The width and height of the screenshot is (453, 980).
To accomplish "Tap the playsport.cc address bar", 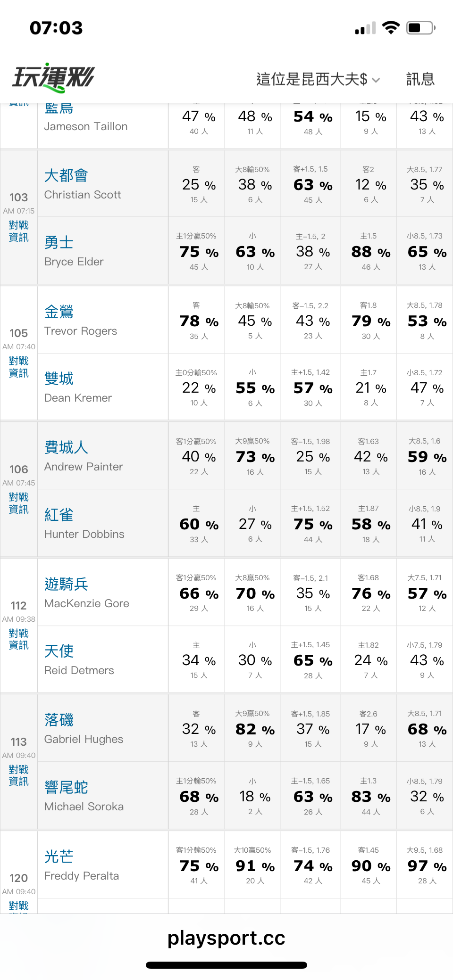I will point(226,938).
